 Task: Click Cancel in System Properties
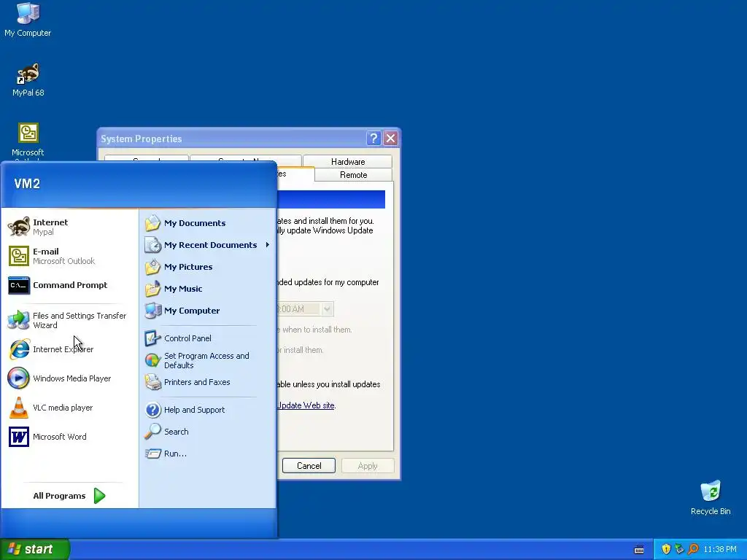[309, 466]
